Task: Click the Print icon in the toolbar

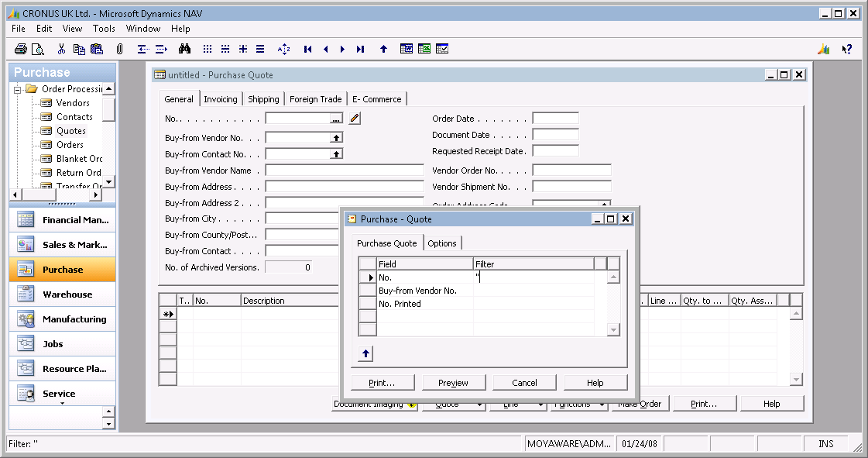Action: click(20, 50)
